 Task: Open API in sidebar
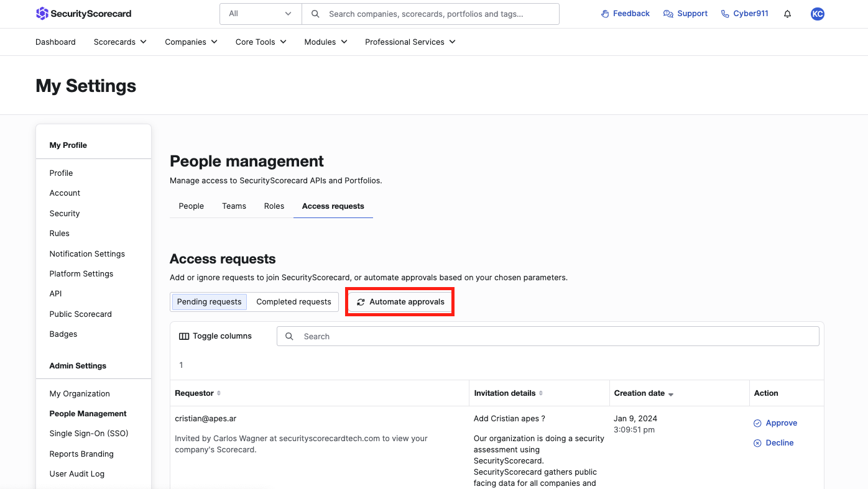point(56,294)
